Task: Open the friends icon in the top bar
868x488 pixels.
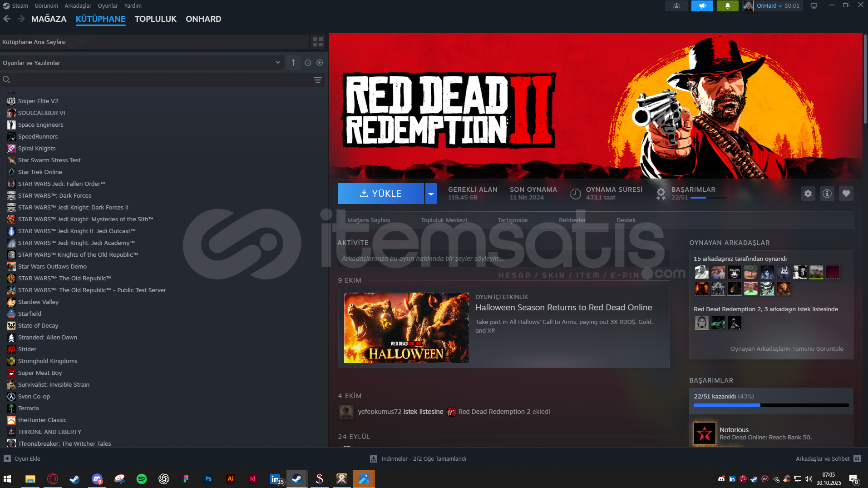Action: click(x=676, y=6)
